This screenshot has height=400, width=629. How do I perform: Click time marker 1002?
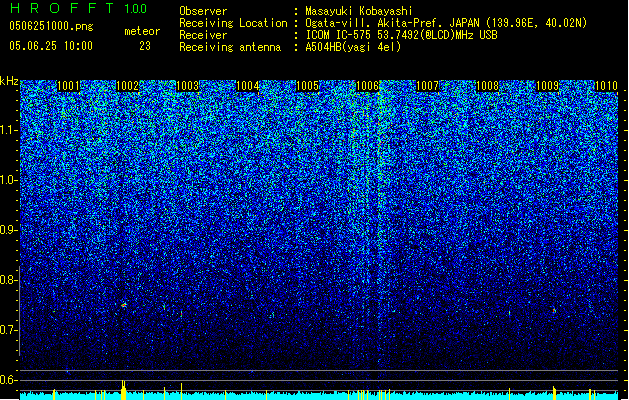pyautogui.click(x=128, y=86)
